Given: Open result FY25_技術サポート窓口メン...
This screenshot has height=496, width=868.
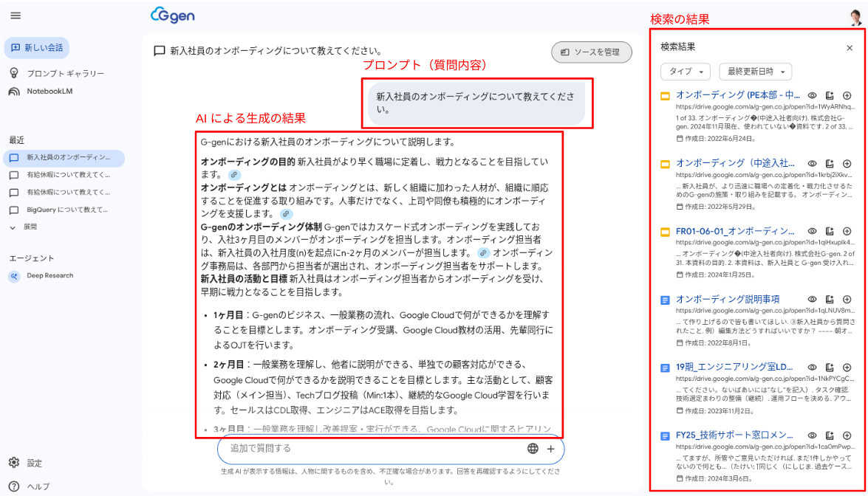Looking at the screenshot, I should [734, 435].
